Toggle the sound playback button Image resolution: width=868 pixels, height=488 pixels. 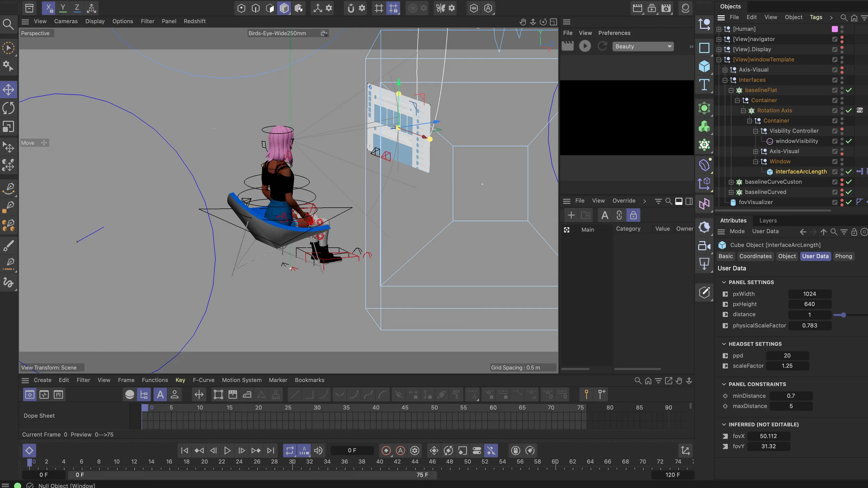coord(318,451)
